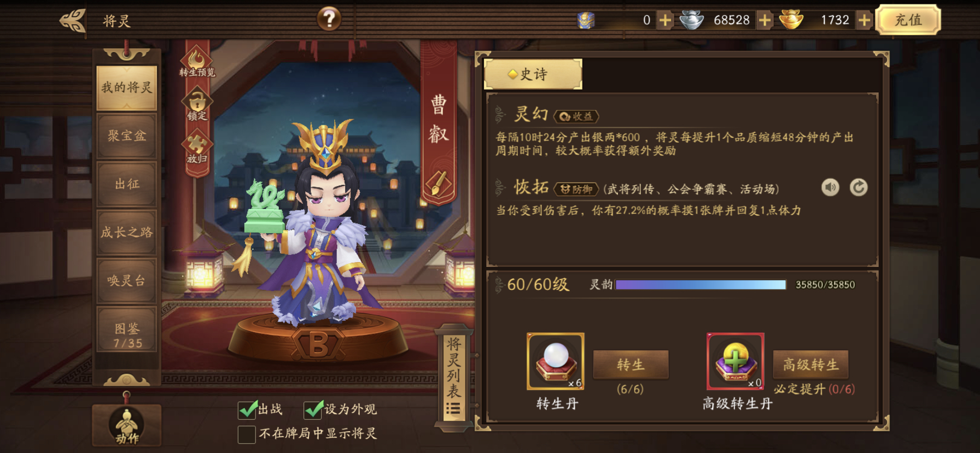Open the question mark help icon

tap(329, 19)
